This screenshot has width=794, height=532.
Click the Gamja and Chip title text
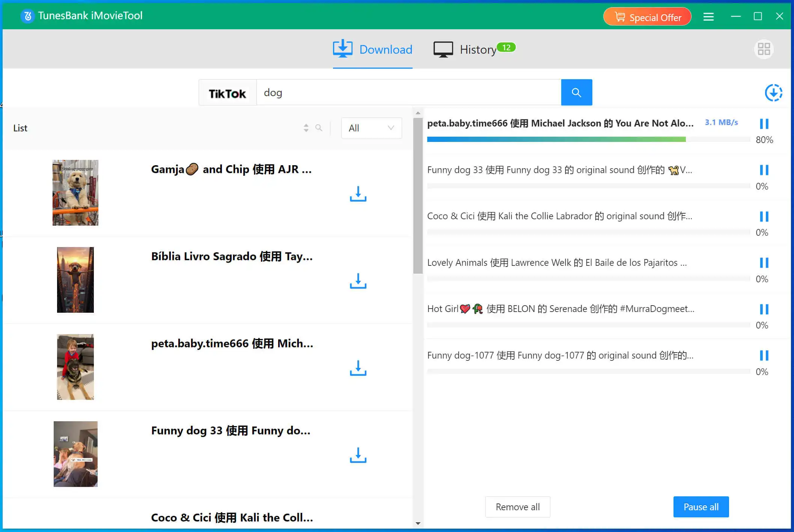tap(231, 169)
